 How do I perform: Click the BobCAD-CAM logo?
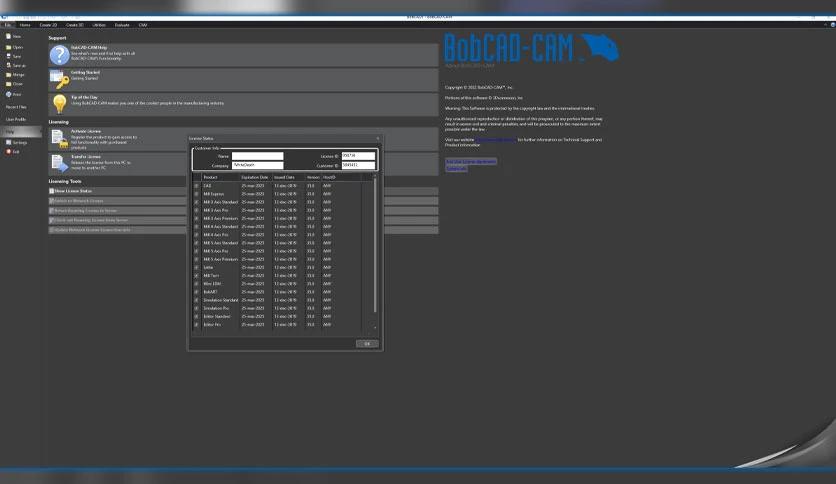[x=531, y=48]
